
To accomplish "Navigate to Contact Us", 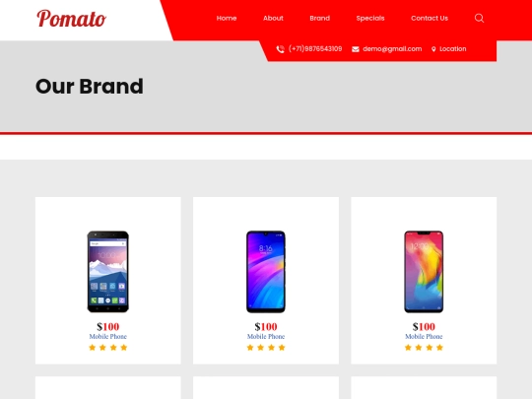I will coord(430,19).
